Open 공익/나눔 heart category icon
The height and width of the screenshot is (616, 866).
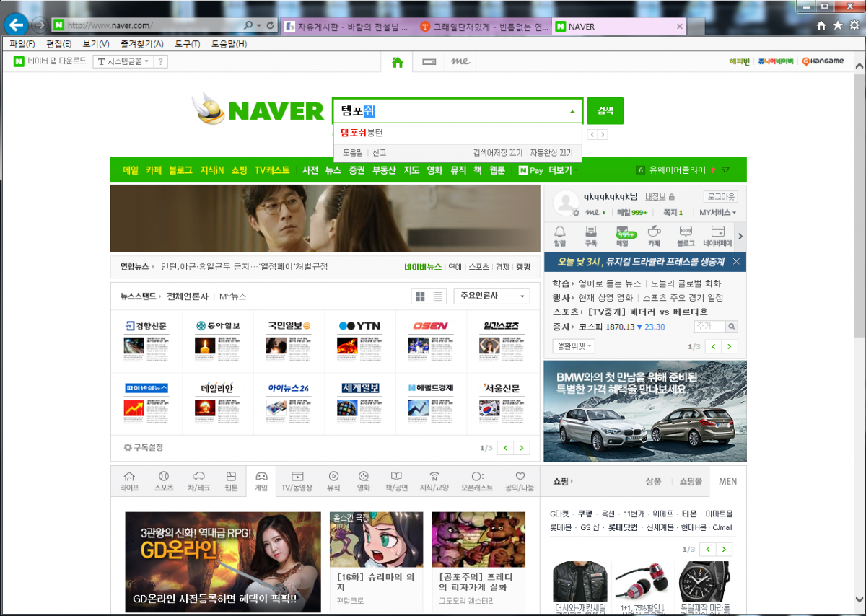tap(520, 481)
